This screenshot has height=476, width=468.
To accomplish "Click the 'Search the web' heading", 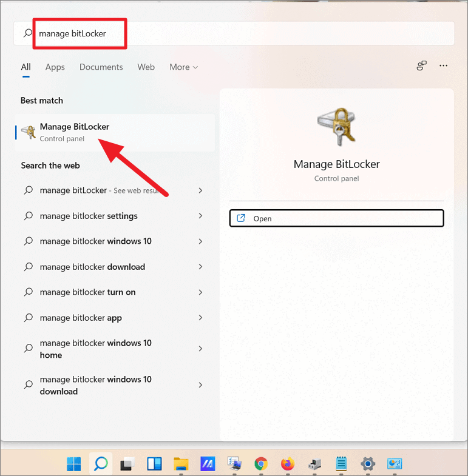I will click(50, 166).
